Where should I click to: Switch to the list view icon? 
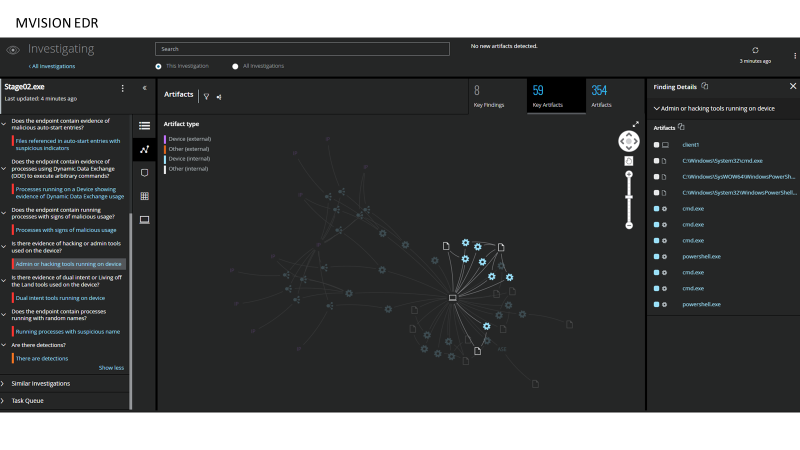[x=144, y=126]
